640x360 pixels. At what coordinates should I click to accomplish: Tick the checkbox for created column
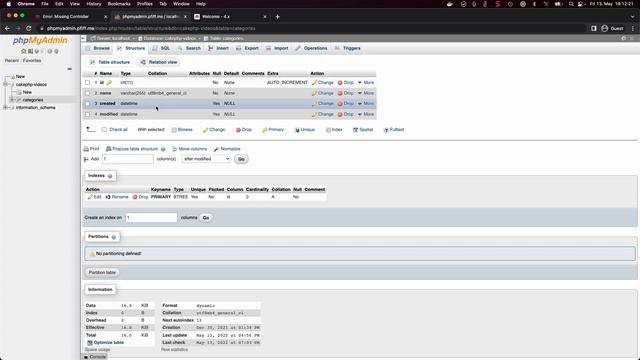[87, 104]
